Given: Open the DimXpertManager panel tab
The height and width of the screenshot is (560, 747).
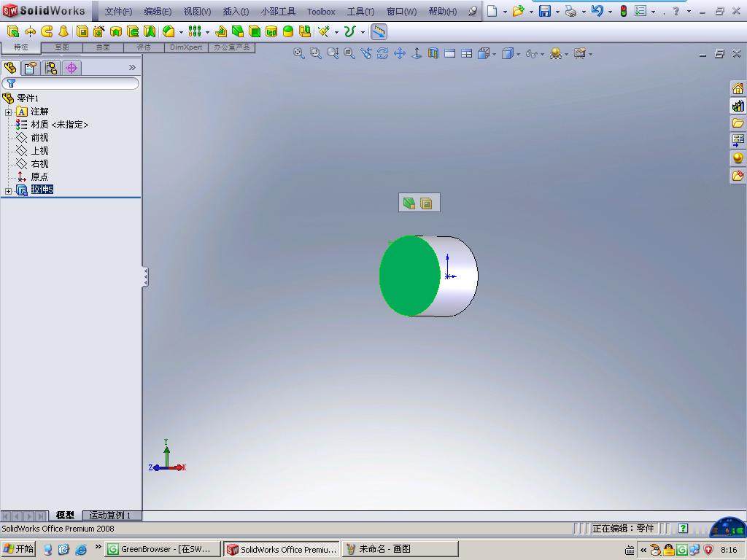Looking at the screenshot, I should coord(71,68).
